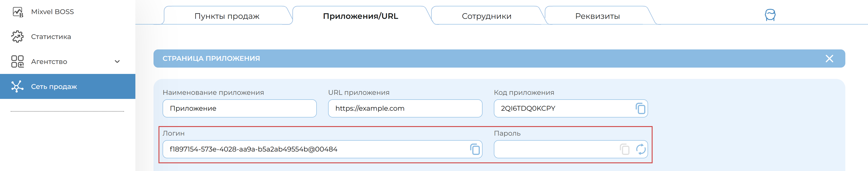Open the Сотрудники tab
The width and height of the screenshot is (868, 171).
(486, 16)
